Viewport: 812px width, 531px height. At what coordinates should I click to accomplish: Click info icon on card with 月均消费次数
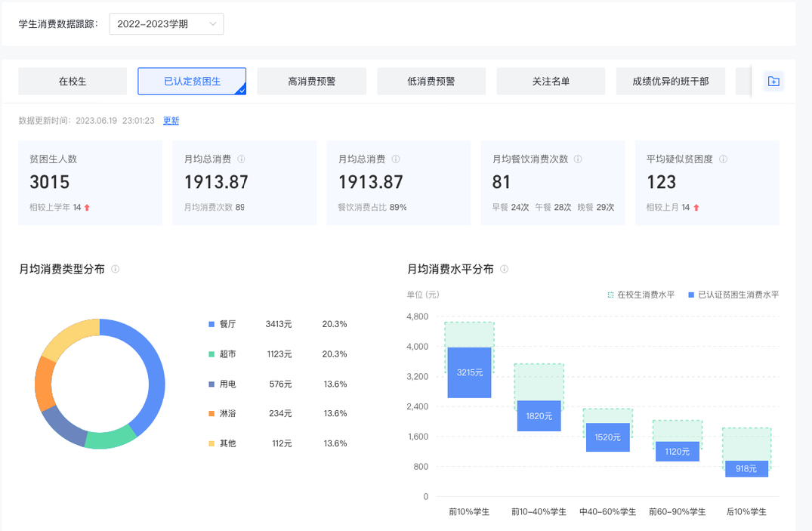[x=242, y=159]
